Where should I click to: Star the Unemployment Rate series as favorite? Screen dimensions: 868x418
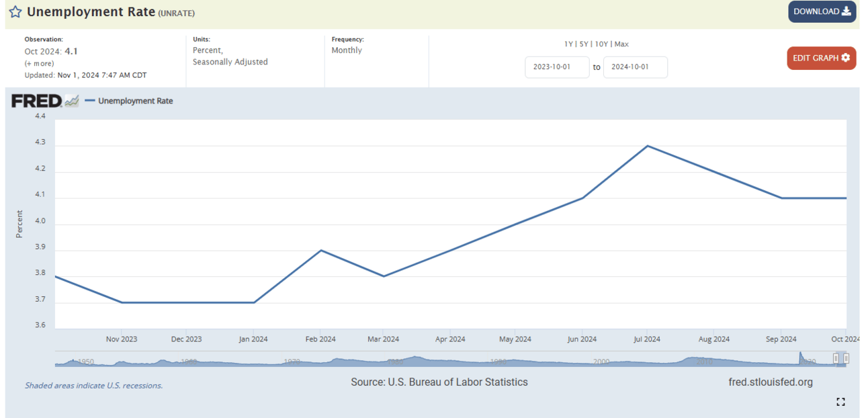coord(15,12)
